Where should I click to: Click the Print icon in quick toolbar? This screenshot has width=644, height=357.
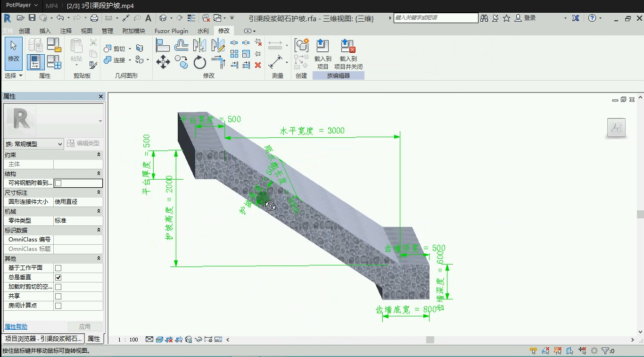(x=94, y=18)
